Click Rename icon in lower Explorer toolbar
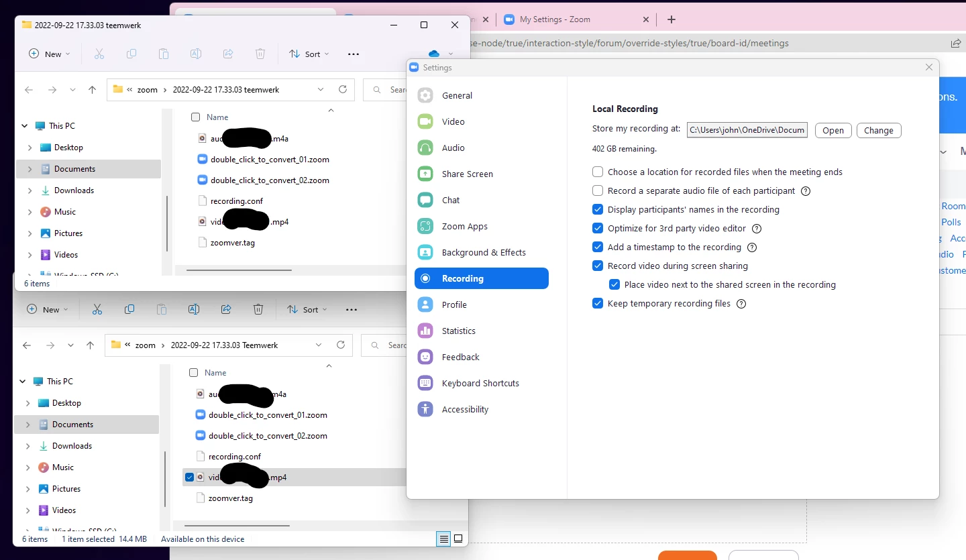 pos(194,309)
